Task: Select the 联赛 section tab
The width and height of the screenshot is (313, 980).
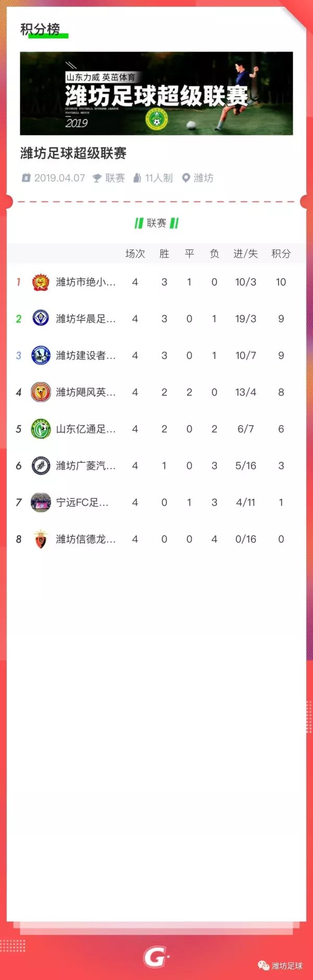Action: (156, 223)
